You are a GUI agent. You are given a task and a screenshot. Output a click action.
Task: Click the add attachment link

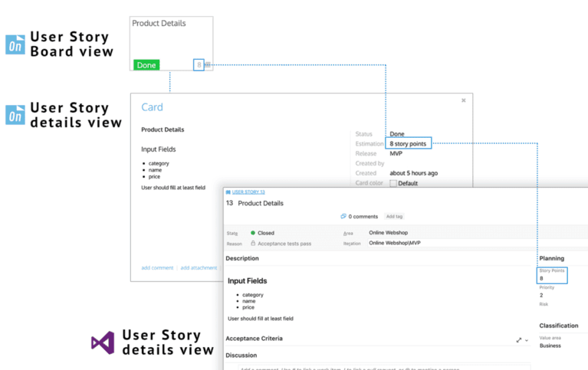coord(199,267)
